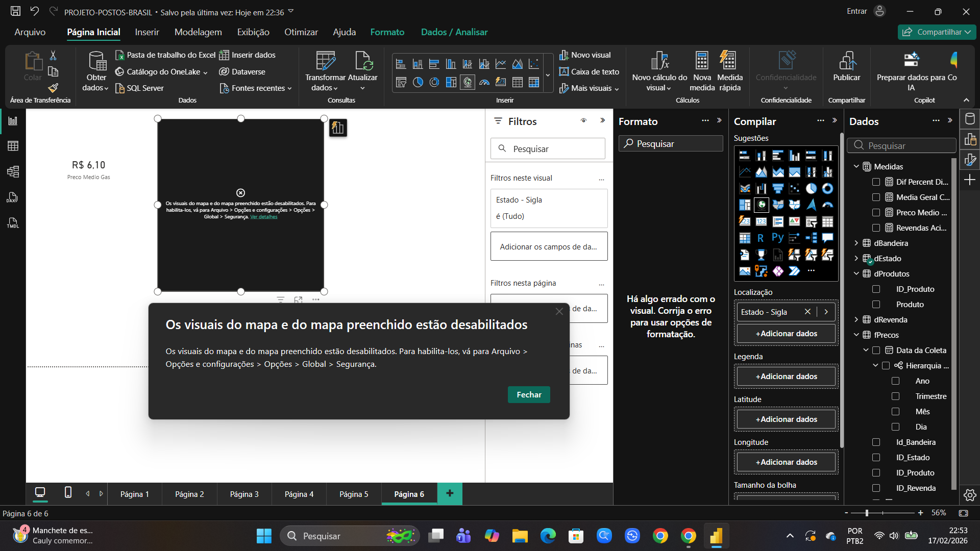980x551 pixels.
Task: Click the Ver detalhes link in visual
Action: 264,217
